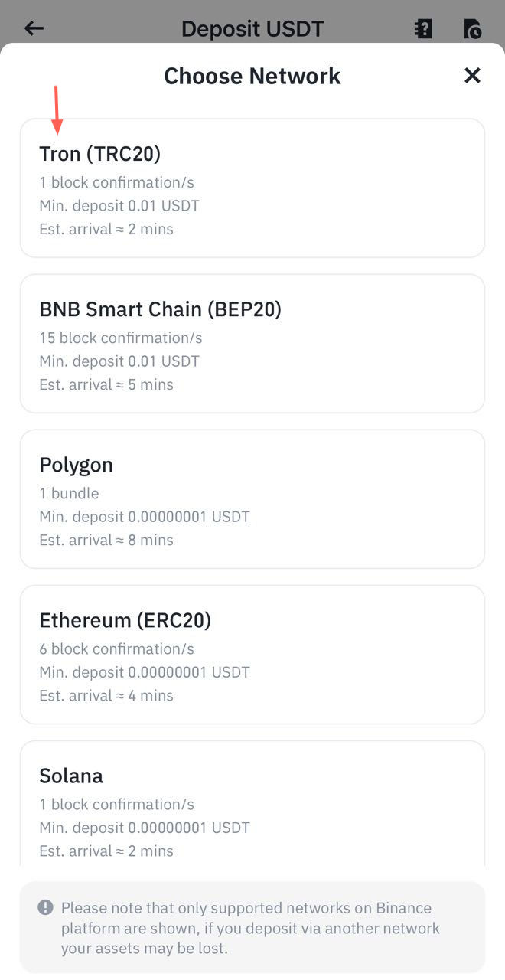Select the Tron (TRC20) network
505x980 pixels.
tap(252, 188)
